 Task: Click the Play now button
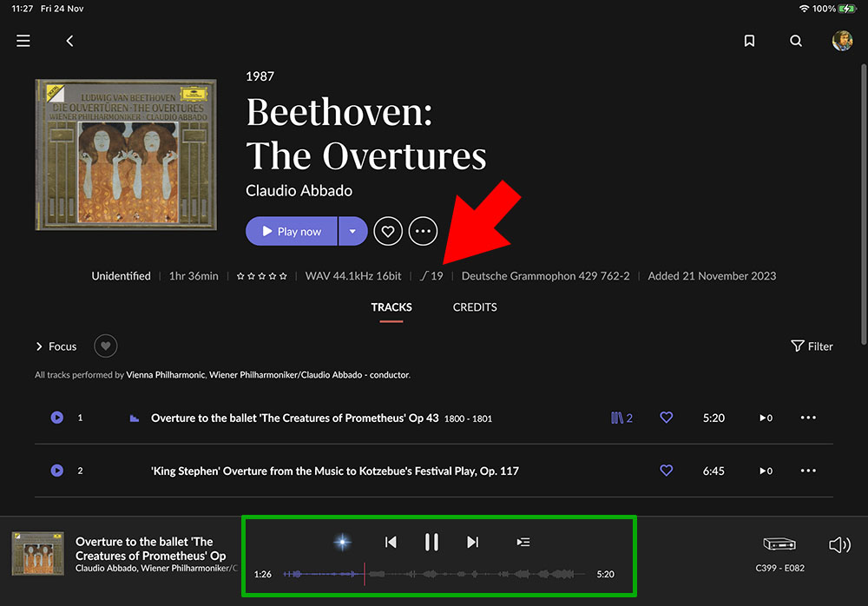tap(292, 232)
